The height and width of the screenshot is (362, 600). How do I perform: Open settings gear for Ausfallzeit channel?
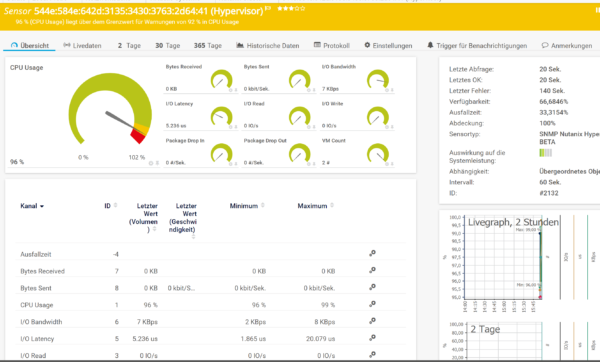372,253
